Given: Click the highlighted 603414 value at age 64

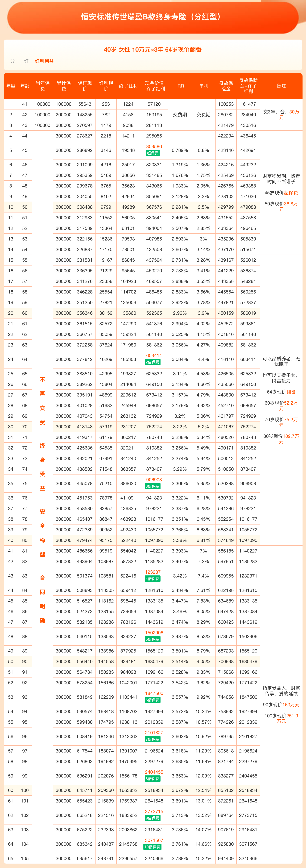Looking at the screenshot, I should (x=154, y=356).
